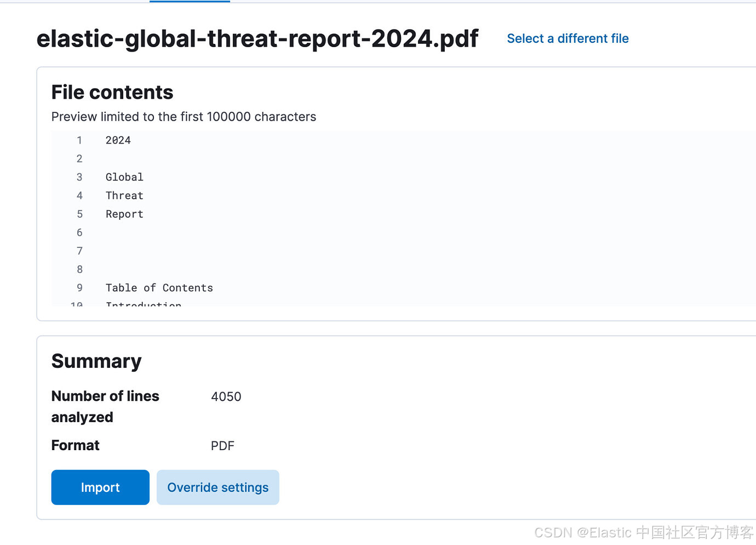756x545 pixels.
Task: Click the 'Number of lines analyzed' label
Action: 105,406
